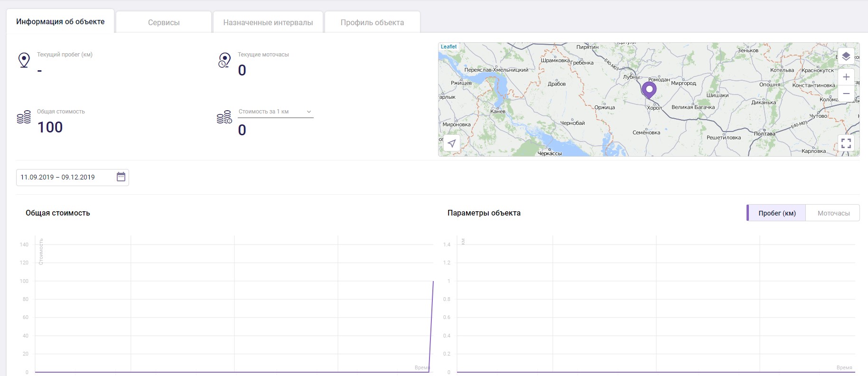The height and width of the screenshot is (376, 868).
Task: Expand the map to fullscreen
Action: click(x=846, y=143)
